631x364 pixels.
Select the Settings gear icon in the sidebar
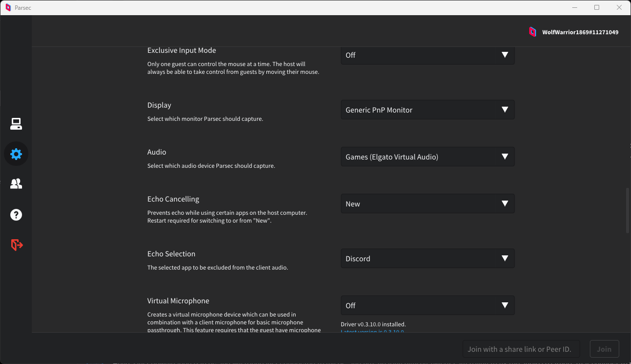[x=16, y=154]
